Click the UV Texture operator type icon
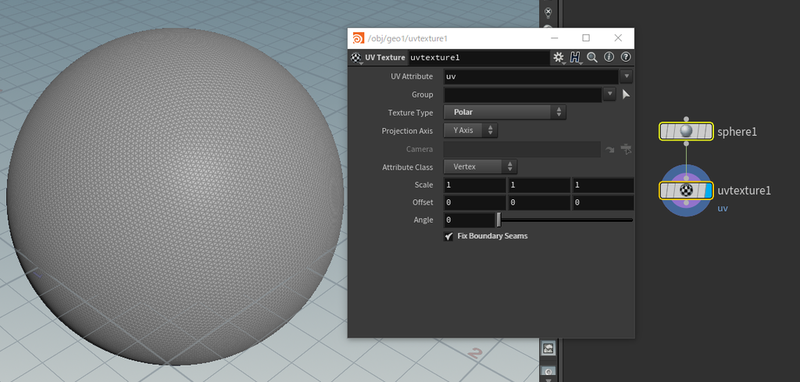 (356, 58)
